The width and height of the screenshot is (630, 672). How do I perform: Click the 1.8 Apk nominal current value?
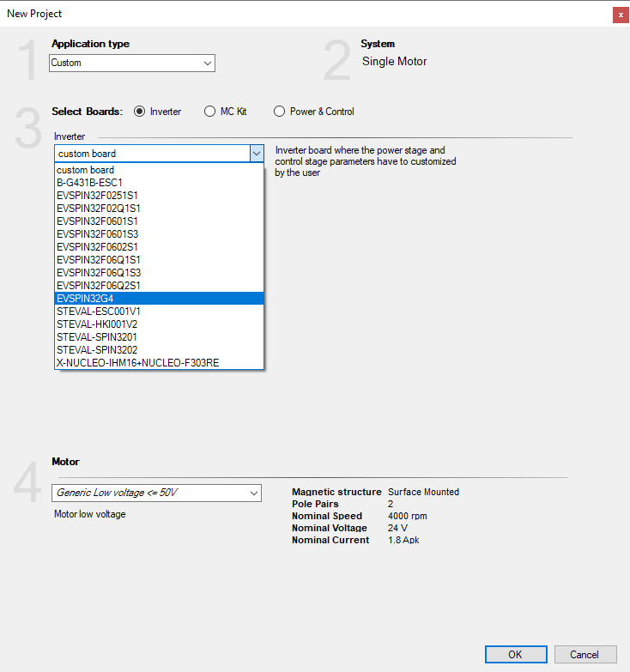point(403,540)
